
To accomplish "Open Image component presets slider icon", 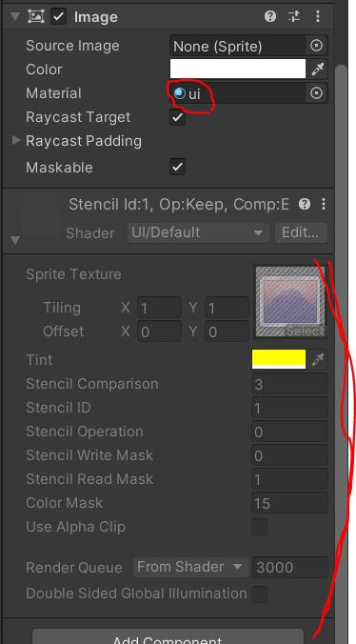I will (x=294, y=16).
